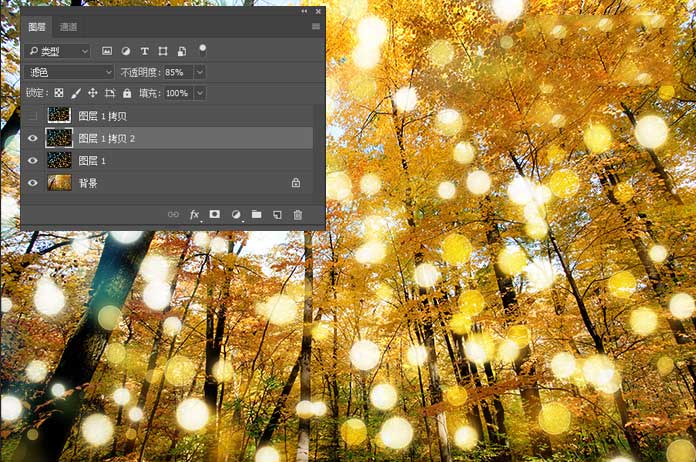Create new fill or adjustment layer
The width and height of the screenshot is (696, 462).
tap(236, 215)
